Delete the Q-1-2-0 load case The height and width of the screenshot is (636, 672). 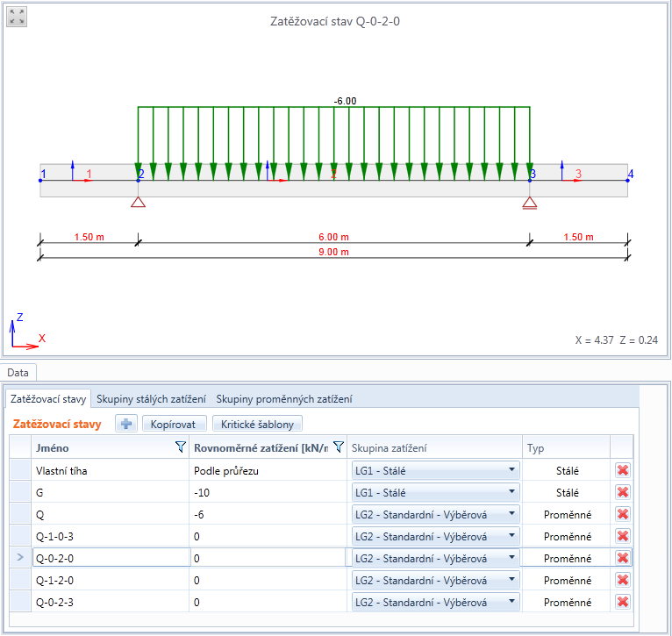tap(623, 580)
